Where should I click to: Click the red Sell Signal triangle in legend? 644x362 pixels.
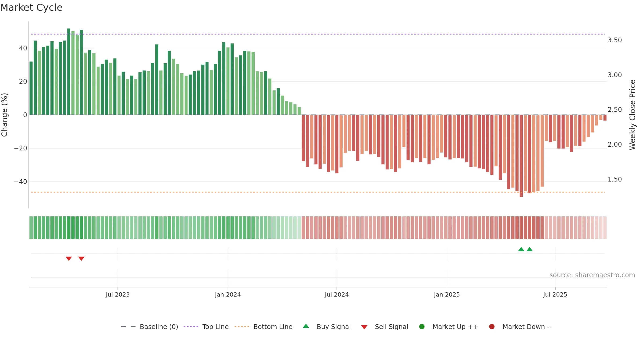click(364, 327)
